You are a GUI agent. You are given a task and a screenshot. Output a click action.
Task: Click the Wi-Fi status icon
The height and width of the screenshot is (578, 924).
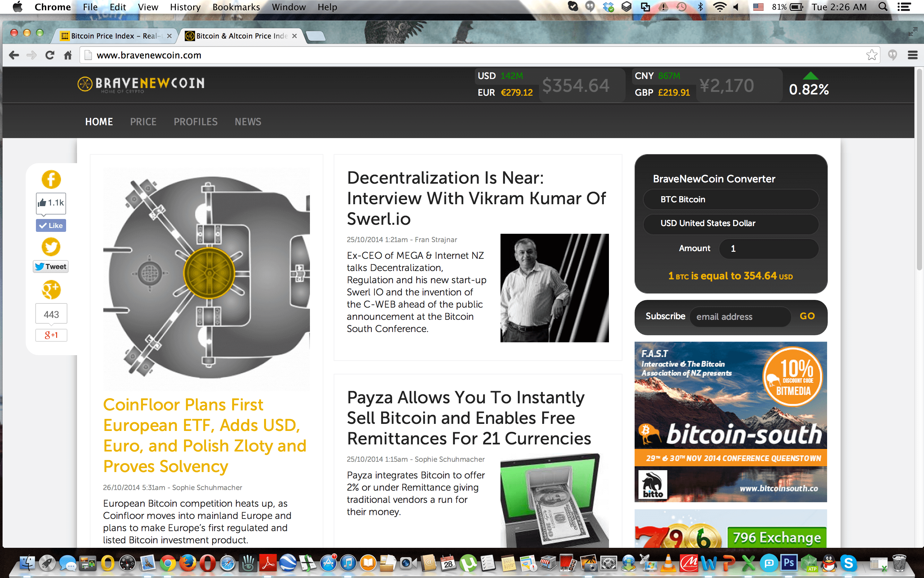click(x=720, y=7)
